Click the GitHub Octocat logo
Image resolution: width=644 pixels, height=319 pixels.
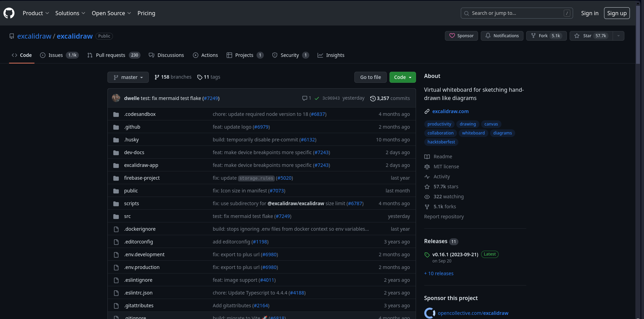pos(9,13)
